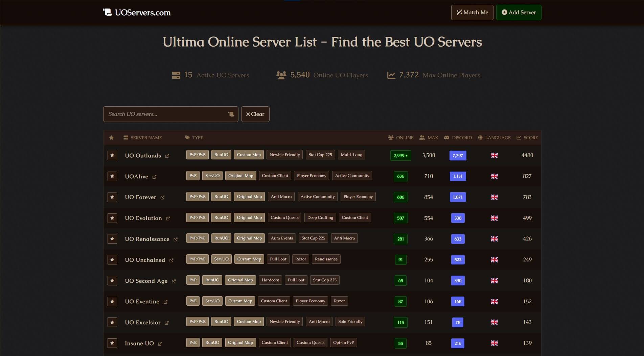The height and width of the screenshot is (356, 644).
Task: Click the Add Server button
Action: [519, 12]
